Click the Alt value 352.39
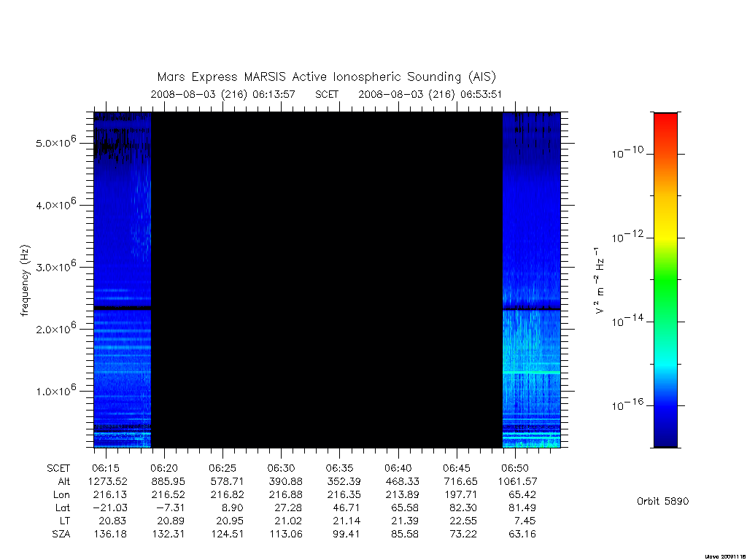Viewport: 747px width, 560px height. [344, 481]
